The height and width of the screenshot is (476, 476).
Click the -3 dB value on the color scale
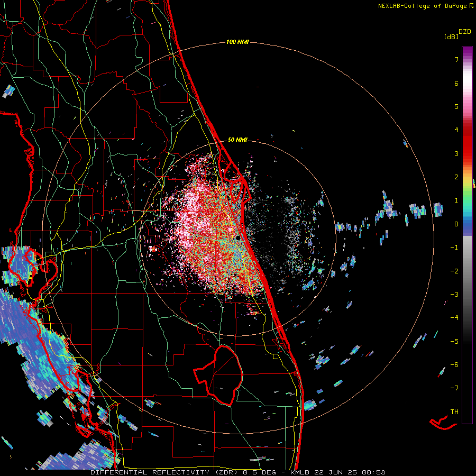pos(454,295)
